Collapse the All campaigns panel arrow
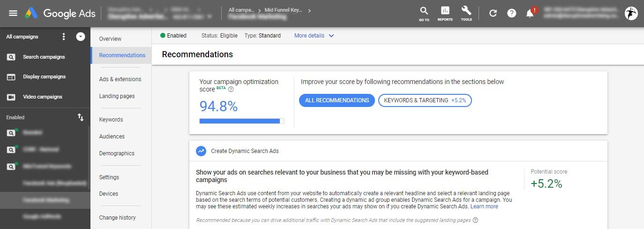644x229 pixels. pyautogui.click(x=81, y=37)
